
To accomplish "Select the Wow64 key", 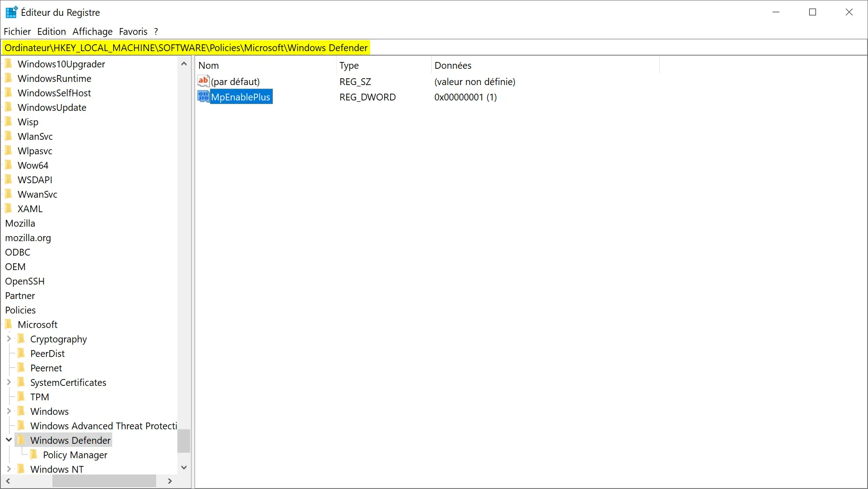I will (x=33, y=165).
